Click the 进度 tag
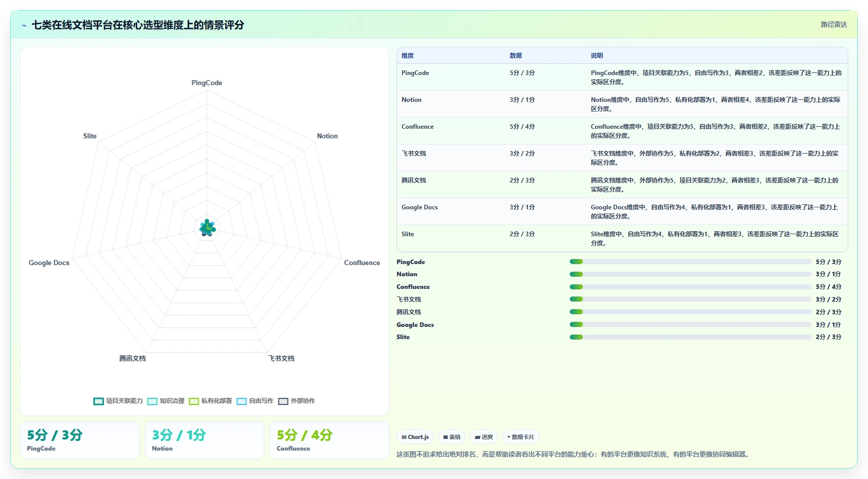This screenshot has height=479, width=868. [x=484, y=437]
